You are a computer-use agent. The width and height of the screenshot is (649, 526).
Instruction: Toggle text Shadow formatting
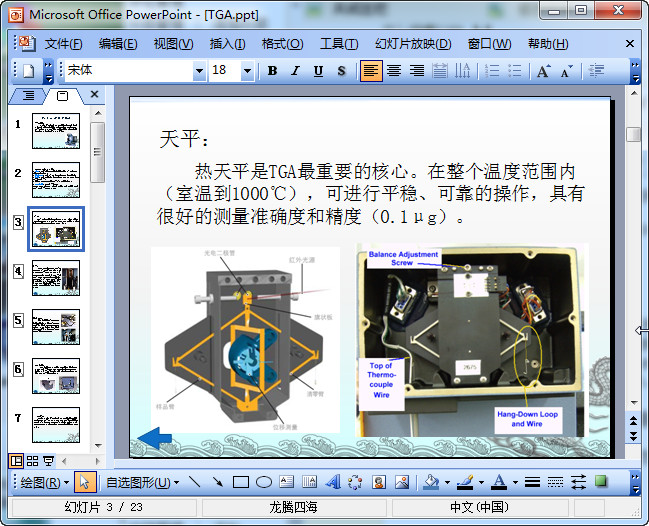[341, 71]
